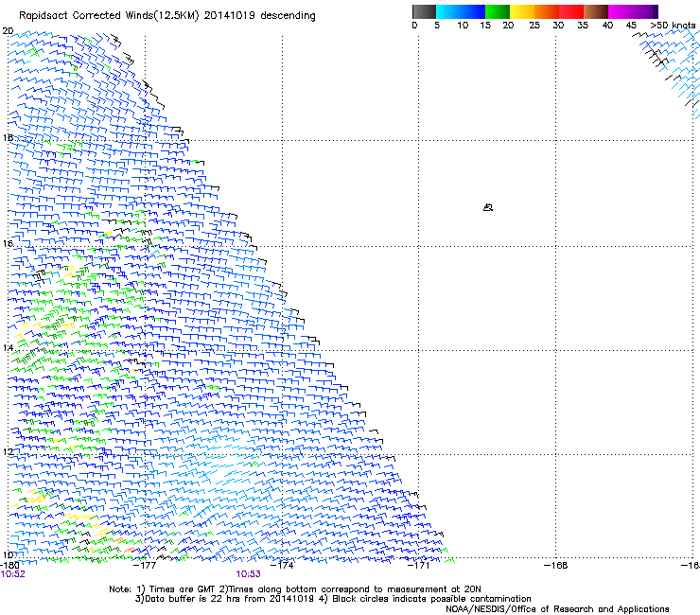Click the 40 label under the color bar
Screen dimensions: 700x615
click(607, 26)
